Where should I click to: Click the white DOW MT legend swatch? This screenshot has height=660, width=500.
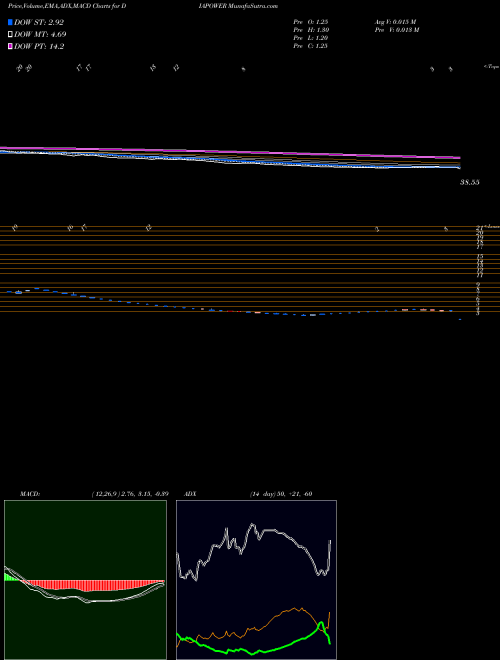(x=10, y=35)
